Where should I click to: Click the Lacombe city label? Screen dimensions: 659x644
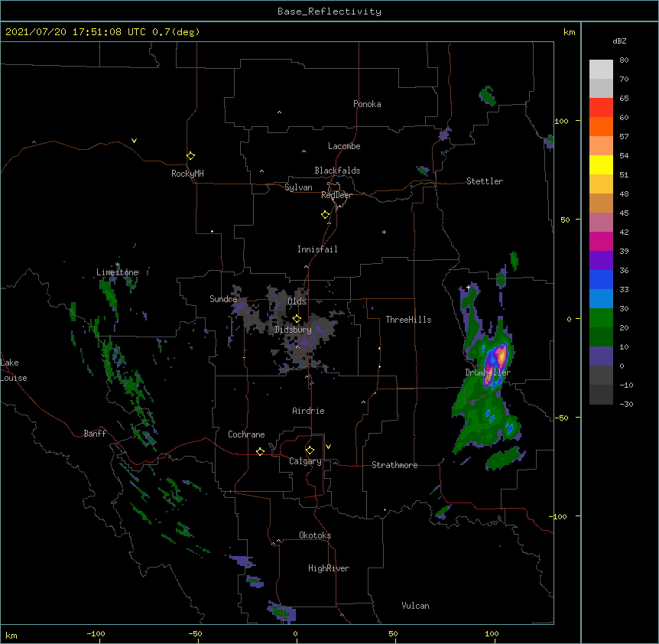[x=344, y=146]
